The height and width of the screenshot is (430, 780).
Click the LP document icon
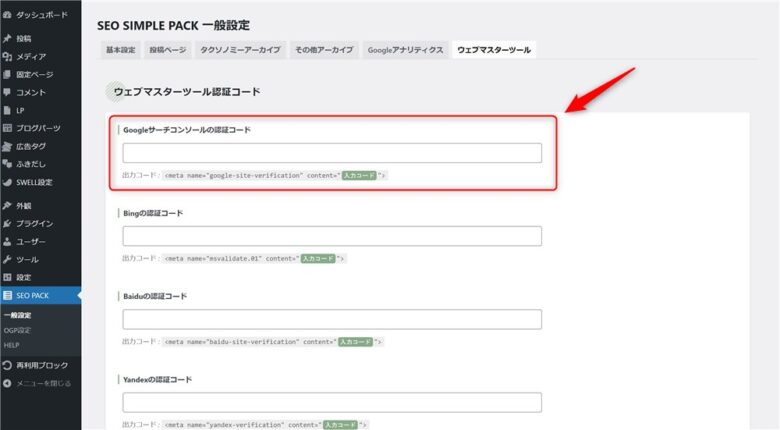coord(7,110)
